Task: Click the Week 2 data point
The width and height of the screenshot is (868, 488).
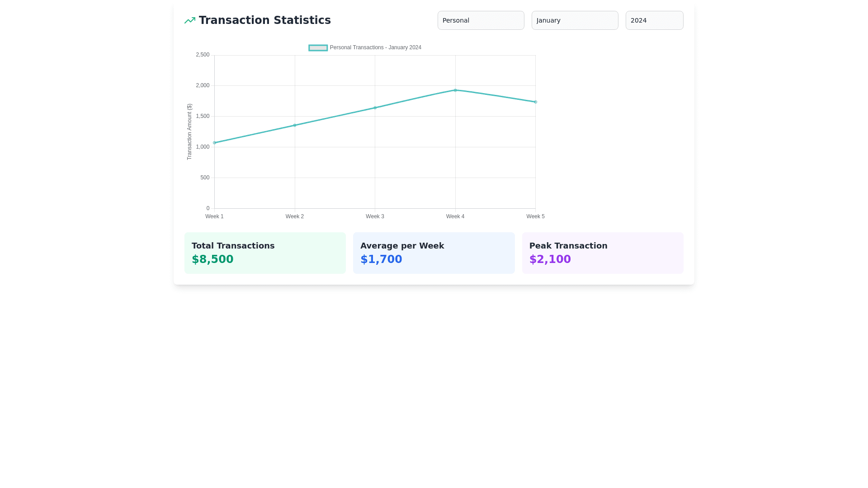Action: [x=295, y=125]
